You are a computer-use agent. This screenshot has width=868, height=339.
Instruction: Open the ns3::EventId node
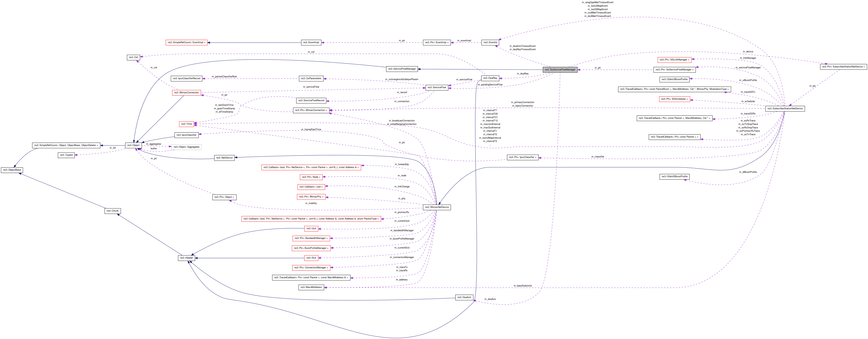pyautogui.click(x=490, y=42)
